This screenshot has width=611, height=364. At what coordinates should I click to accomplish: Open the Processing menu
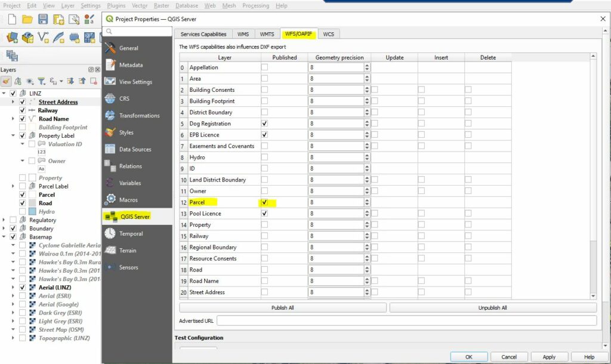tap(255, 5)
